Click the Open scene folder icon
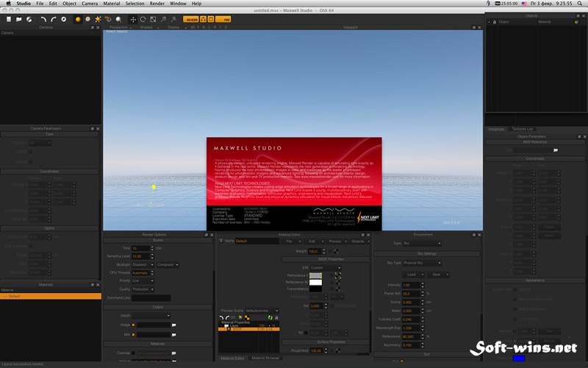 tap(19, 19)
